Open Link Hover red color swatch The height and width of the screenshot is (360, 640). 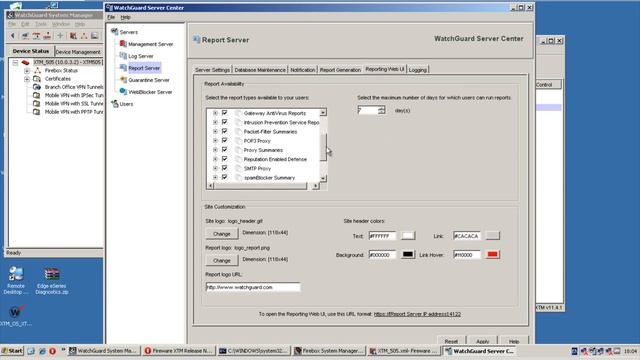[493, 254]
